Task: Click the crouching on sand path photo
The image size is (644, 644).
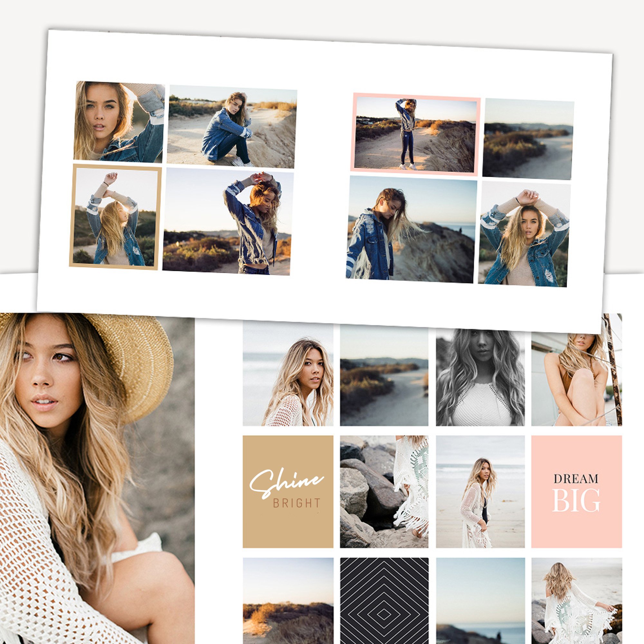Action: [231, 127]
